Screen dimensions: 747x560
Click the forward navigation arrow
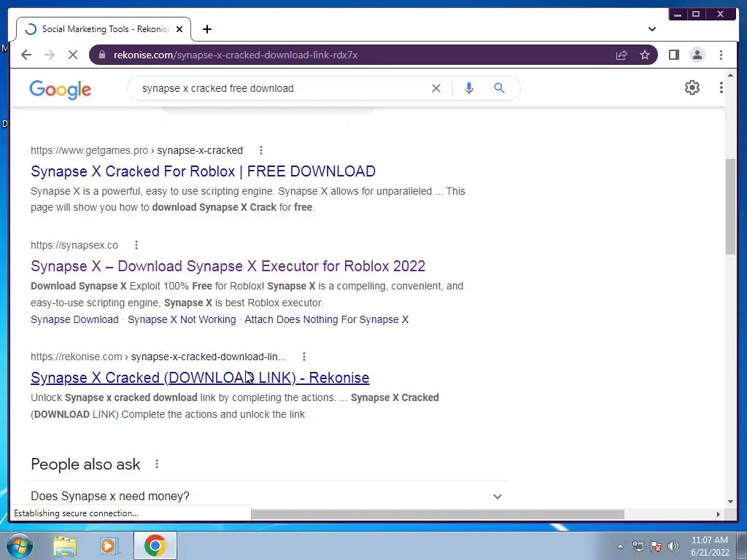50,55
